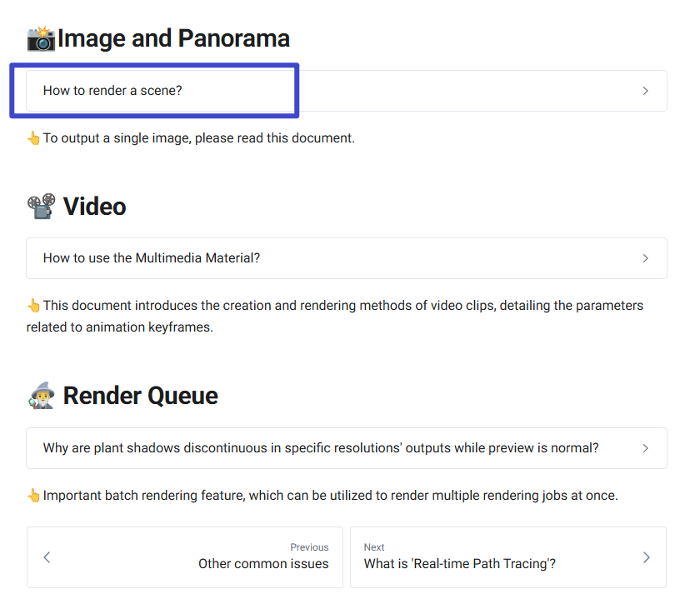Click the 'Render Queue' section heading text

tap(140, 396)
